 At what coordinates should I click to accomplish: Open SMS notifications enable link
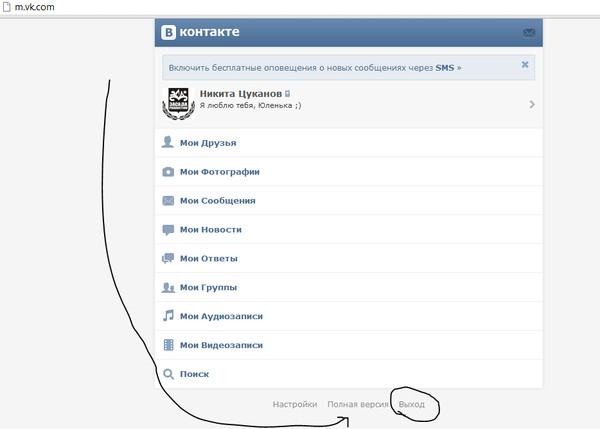[315, 68]
